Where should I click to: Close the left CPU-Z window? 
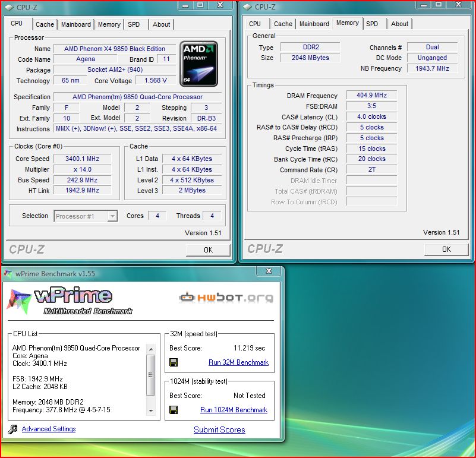coord(220,5)
